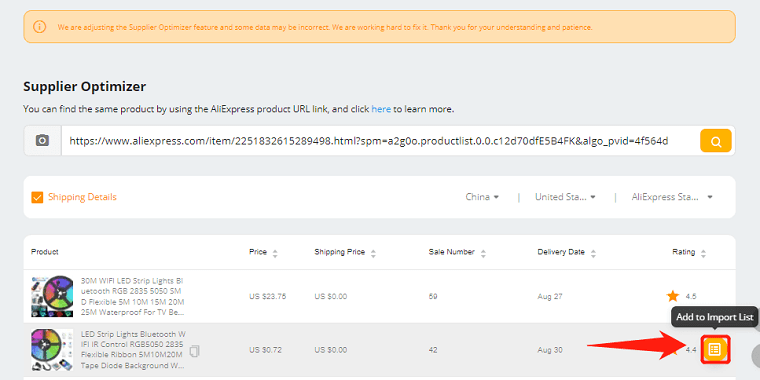This screenshot has height=380, width=760.
Task: Open the 30M WIFI LED Strip Lights thumbnail
Action: [52, 297]
